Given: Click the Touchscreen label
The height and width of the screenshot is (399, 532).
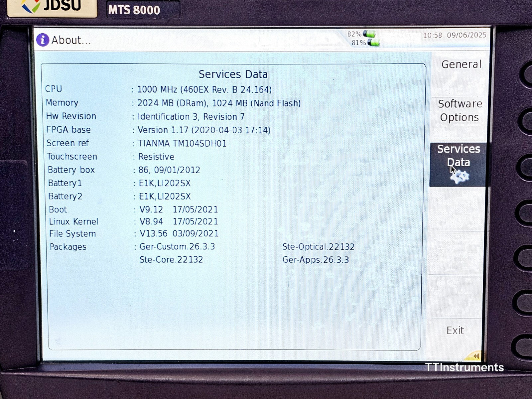Looking at the screenshot, I should 72,157.
